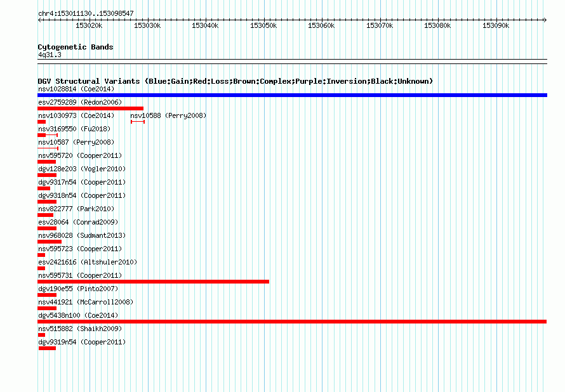565x392 pixels.
Task: Open nsv822777 (Park2010) variant
Action: (x=76, y=209)
